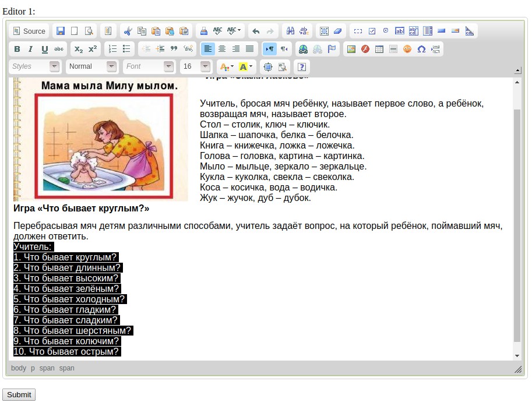This screenshot has width=532, height=406.
Task: Increase the indent
Action: (160, 49)
